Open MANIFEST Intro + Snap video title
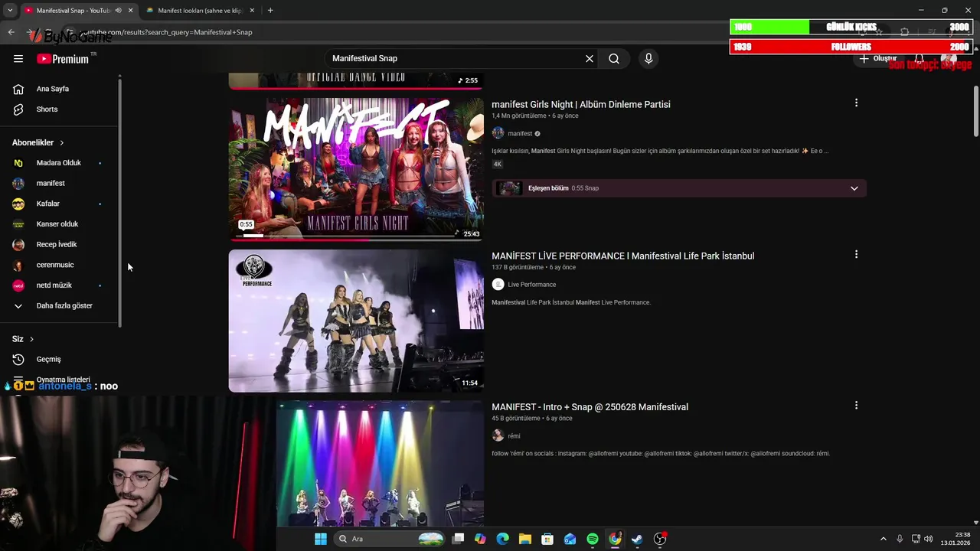 pyautogui.click(x=590, y=407)
